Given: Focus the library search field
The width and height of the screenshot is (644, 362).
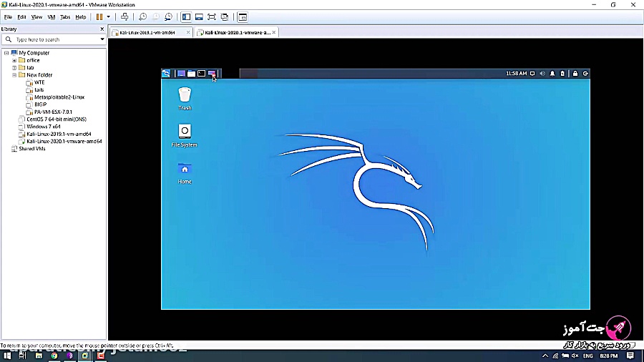Looking at the screenshot, I should pos(55,39).
